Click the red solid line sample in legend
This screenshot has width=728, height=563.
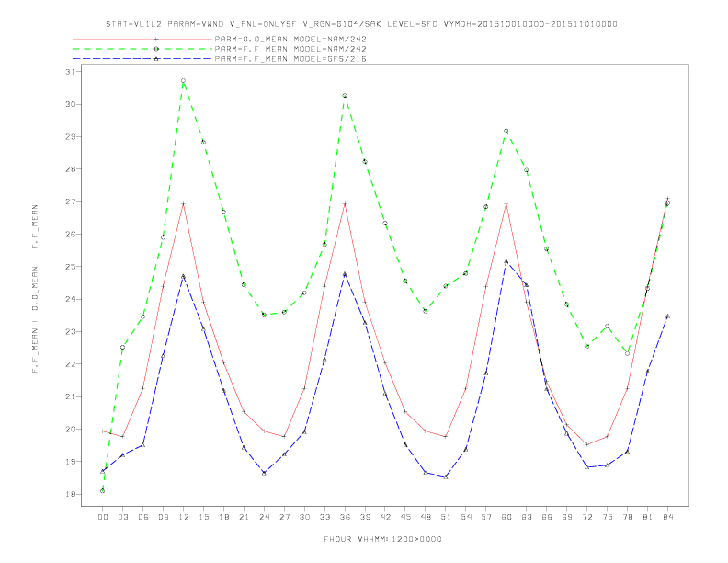[x=142, y=39]
